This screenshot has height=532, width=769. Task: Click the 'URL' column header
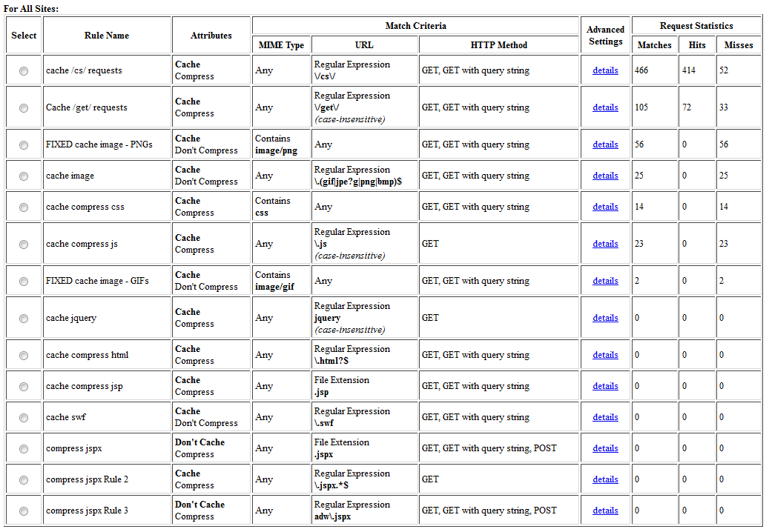[364, 45]
